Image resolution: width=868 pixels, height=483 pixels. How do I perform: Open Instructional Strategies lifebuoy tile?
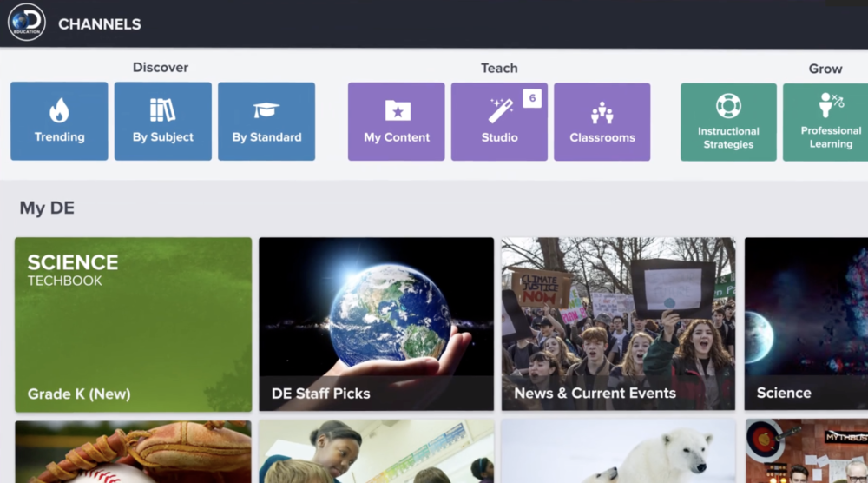coord(728,122)
